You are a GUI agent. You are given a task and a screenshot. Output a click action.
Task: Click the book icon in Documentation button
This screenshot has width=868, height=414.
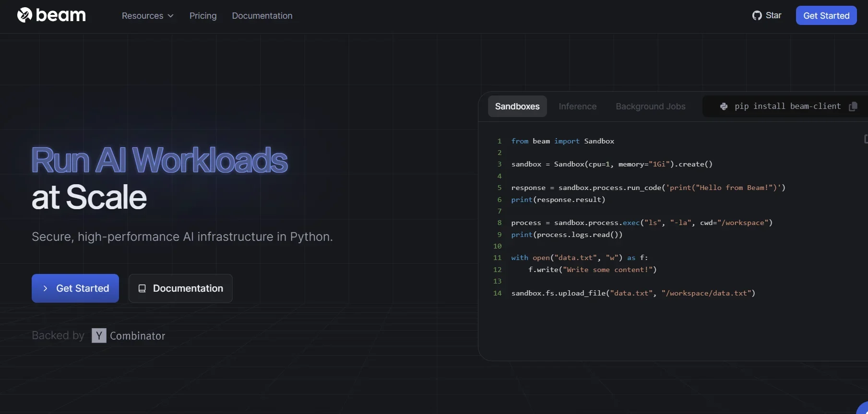click(142, 288)
